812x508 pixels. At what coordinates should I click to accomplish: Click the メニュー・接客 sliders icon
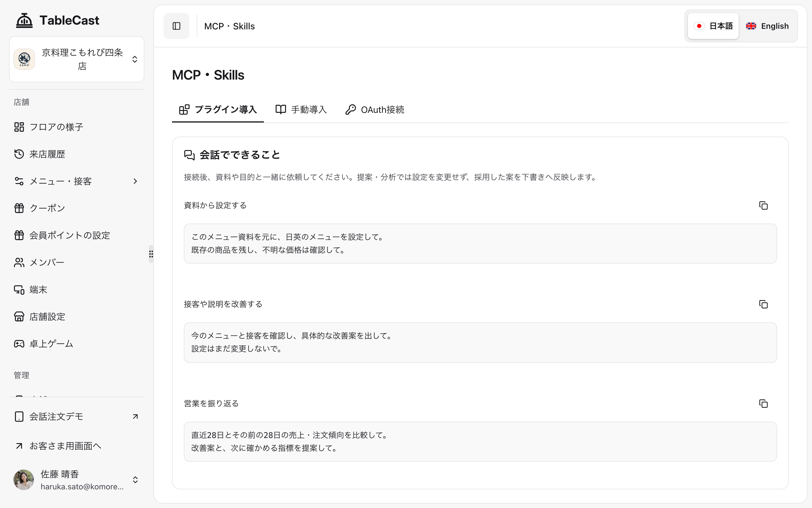(19, 181)
